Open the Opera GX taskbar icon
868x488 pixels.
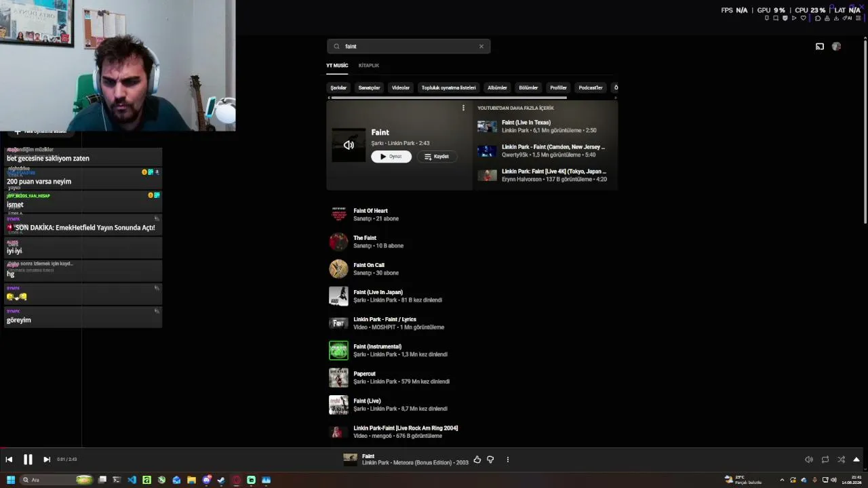[236, 480]
